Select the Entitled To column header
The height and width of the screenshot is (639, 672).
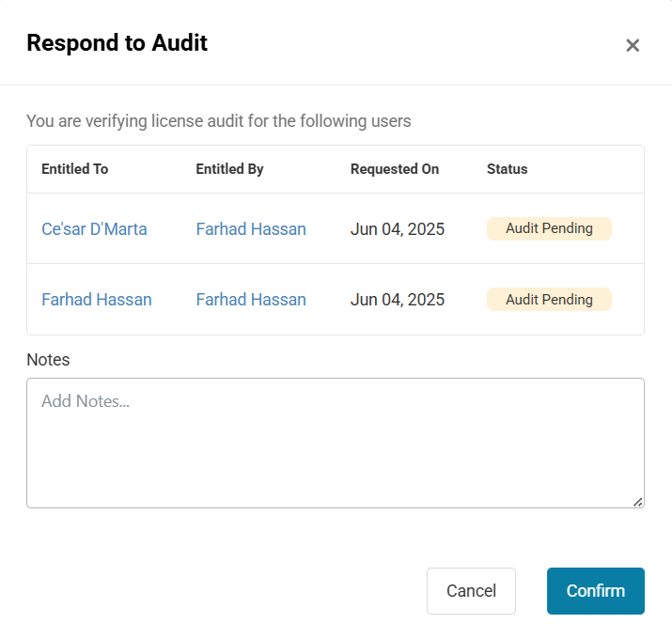75,169
